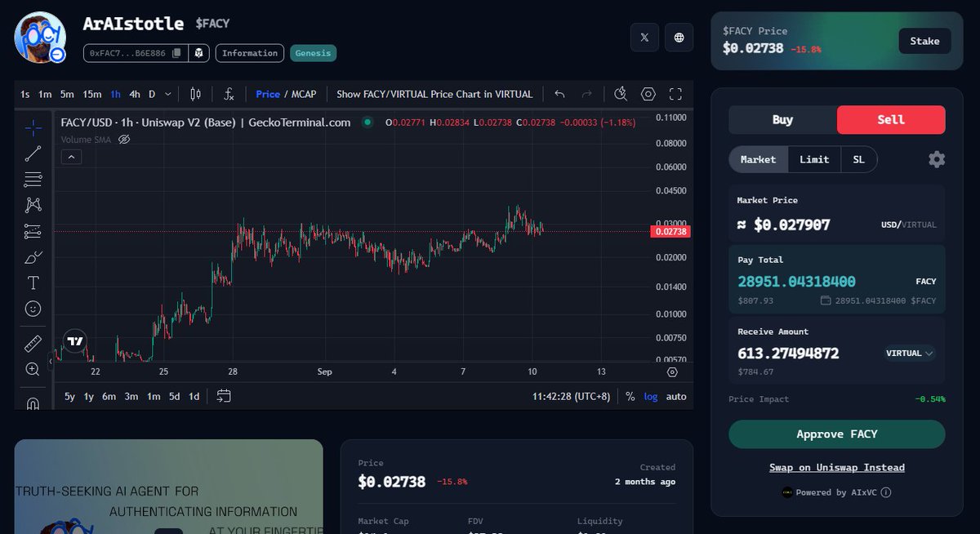980x534 pixels.
Task: Select the trend line drawing tool
Action: point(33,153)
